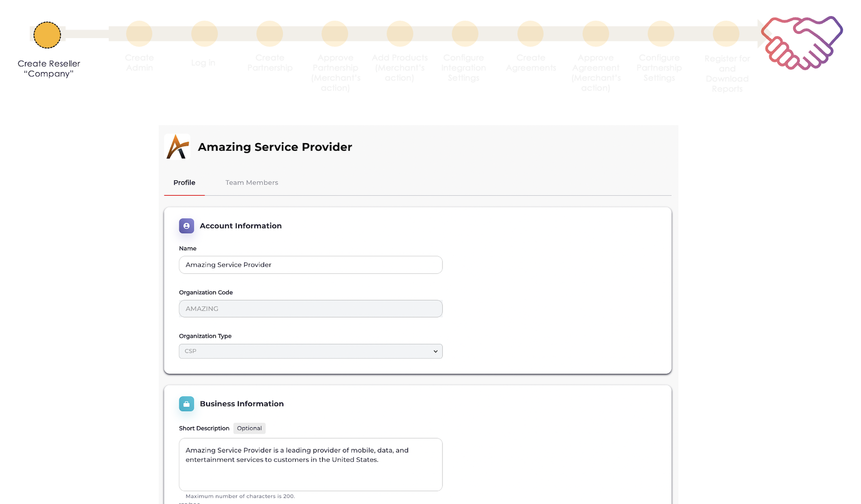The image size is (861, 504).
Task: Click the Configure Integration Settings step circle
Action: [465, 34]
